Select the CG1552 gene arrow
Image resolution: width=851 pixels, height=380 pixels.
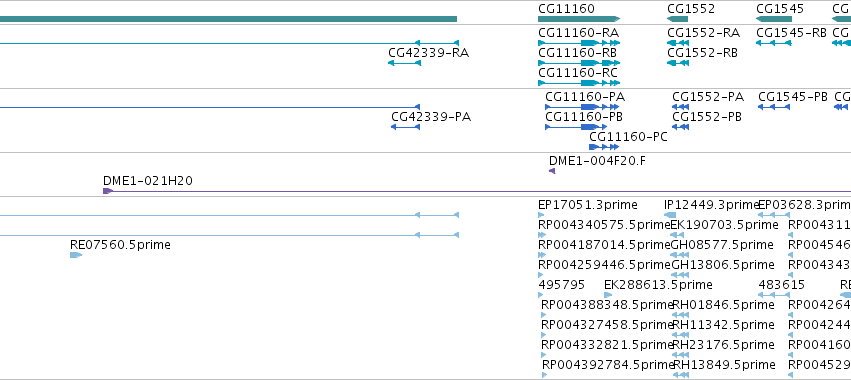coord(677,19)
